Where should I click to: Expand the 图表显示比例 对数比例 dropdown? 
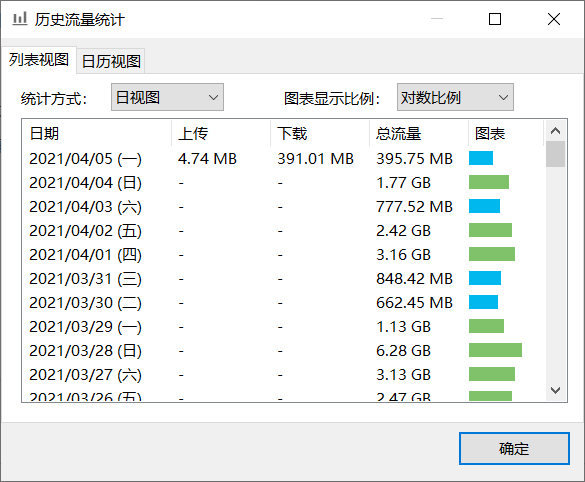[x=455, y=97]
